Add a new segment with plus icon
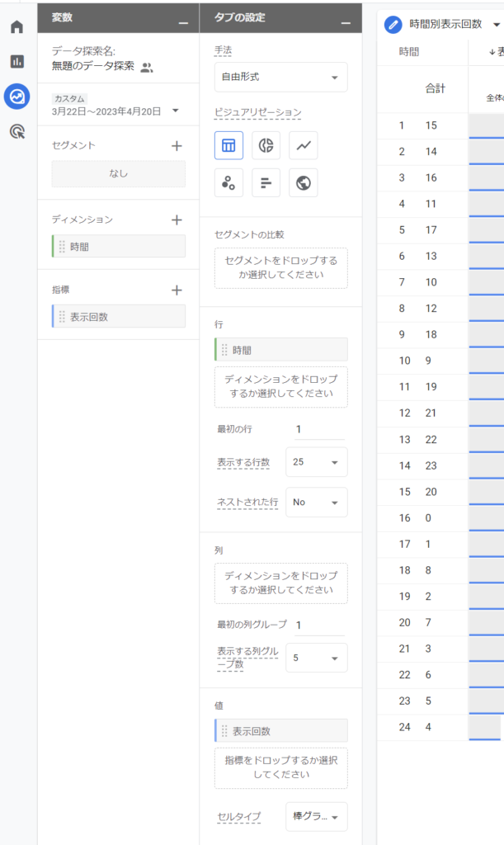This screenshot has width=504, height=845. pyautogui.click(x=176, y=146)
